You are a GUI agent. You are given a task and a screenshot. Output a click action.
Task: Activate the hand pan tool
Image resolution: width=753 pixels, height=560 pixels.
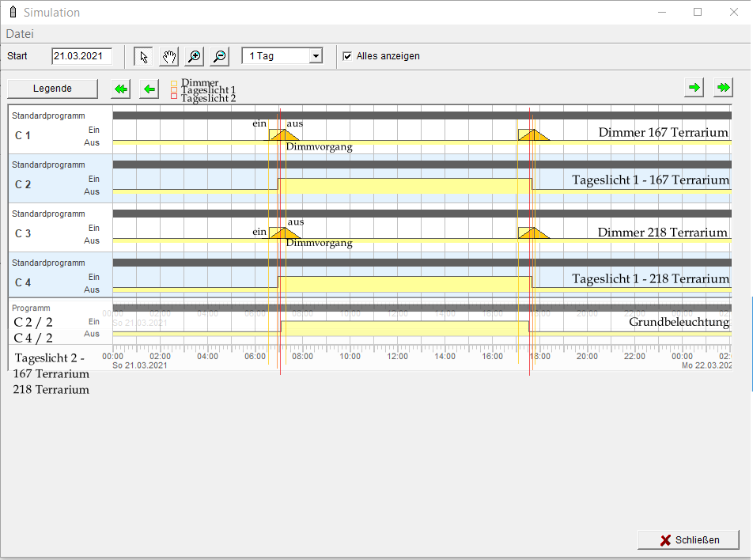168,56
